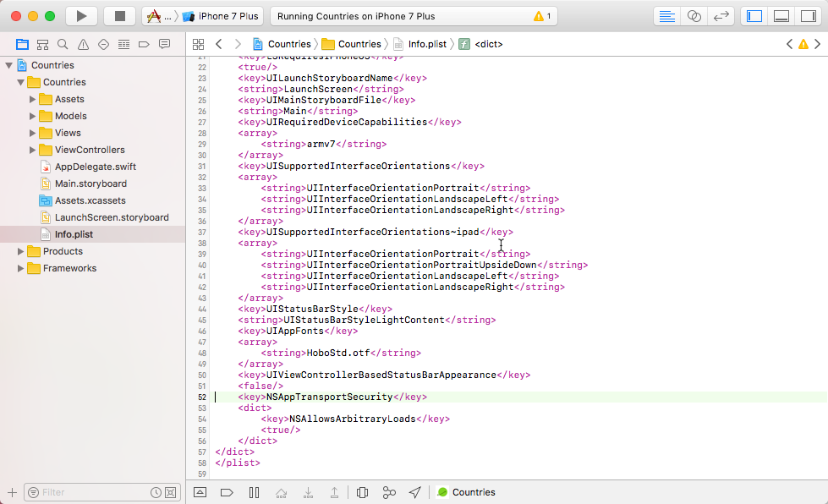
Task: Click the warning badge in activity bar
Action: click(542, 16)
